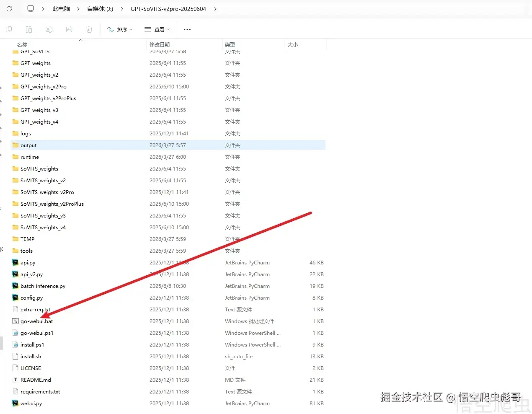Click PyCharm icon of batch_inference.py
This screenshot has height=414, width=532.
coord(15,286)
